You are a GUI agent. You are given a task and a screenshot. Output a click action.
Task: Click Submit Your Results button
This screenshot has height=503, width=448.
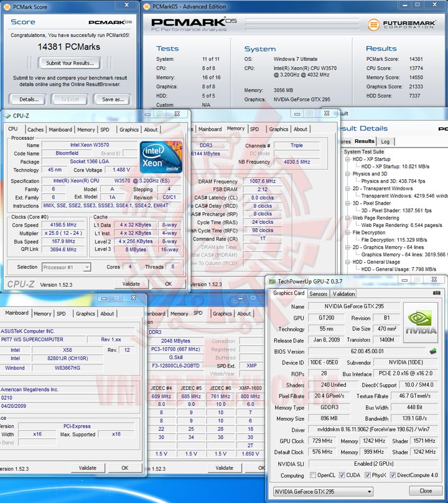70,63
